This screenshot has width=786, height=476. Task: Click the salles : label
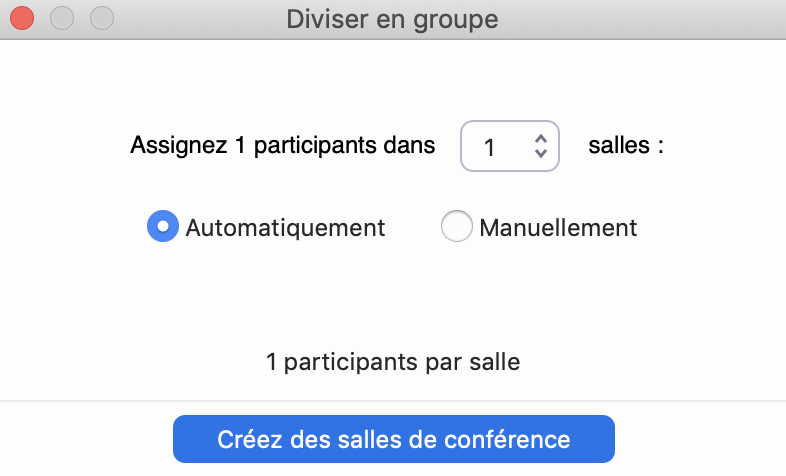[x=626, y=145]
